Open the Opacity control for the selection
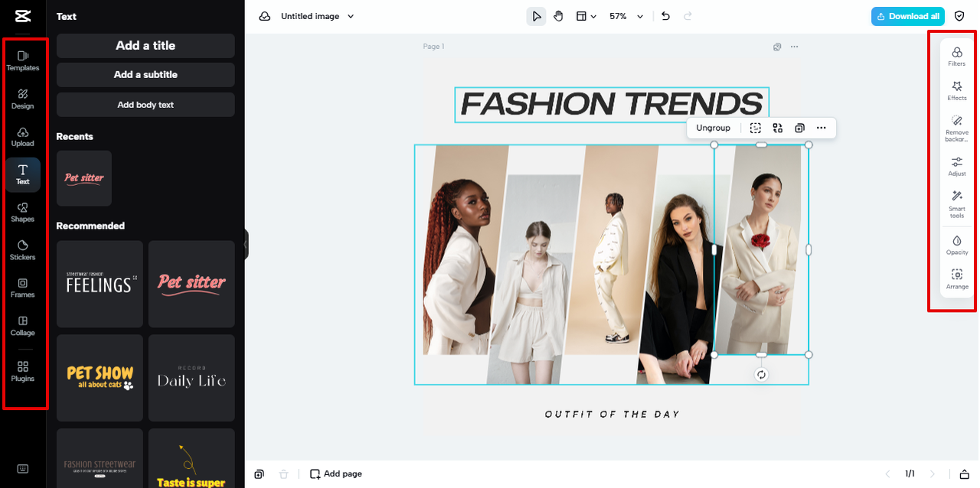Viewport: 980px width, 488px height. pos(956,245)
